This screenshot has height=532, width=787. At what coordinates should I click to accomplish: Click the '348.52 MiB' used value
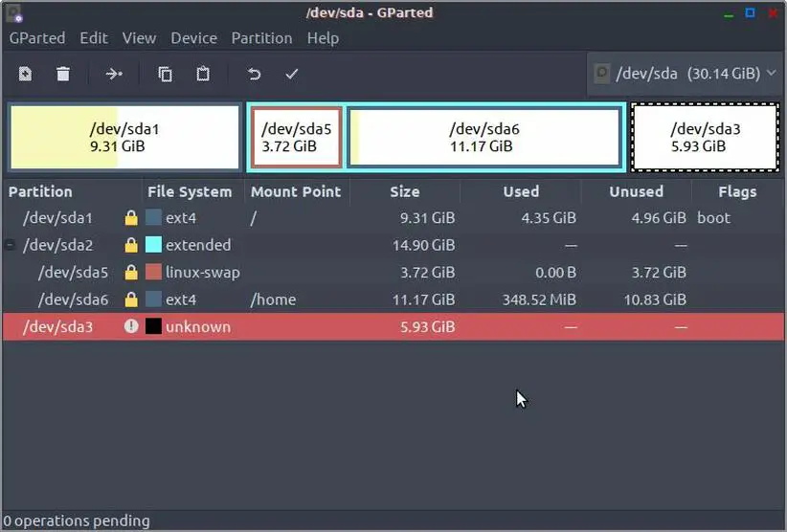(x=539, y=299)
